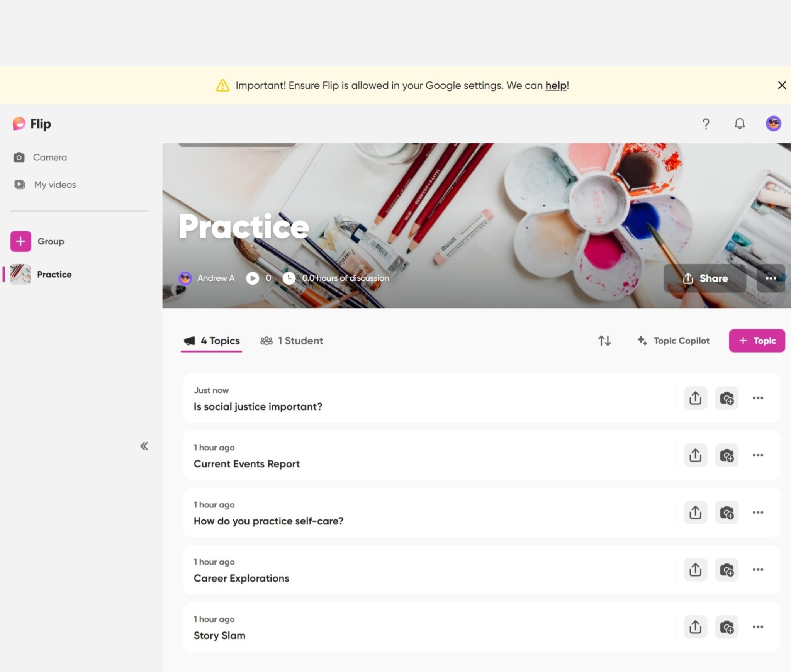The image size is (791, 672).
Task: Collapse the left sidebar
Action: click(144, 446)
